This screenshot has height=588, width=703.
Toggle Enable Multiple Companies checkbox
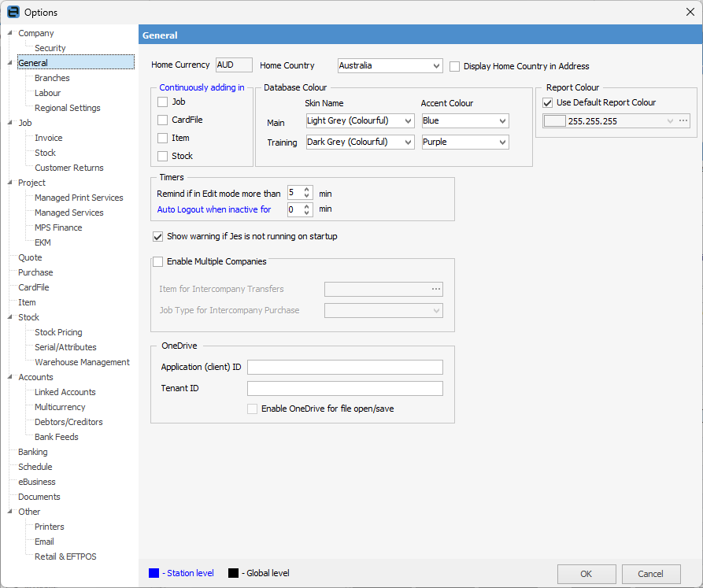pyautogui.click(x=157, y=261)
